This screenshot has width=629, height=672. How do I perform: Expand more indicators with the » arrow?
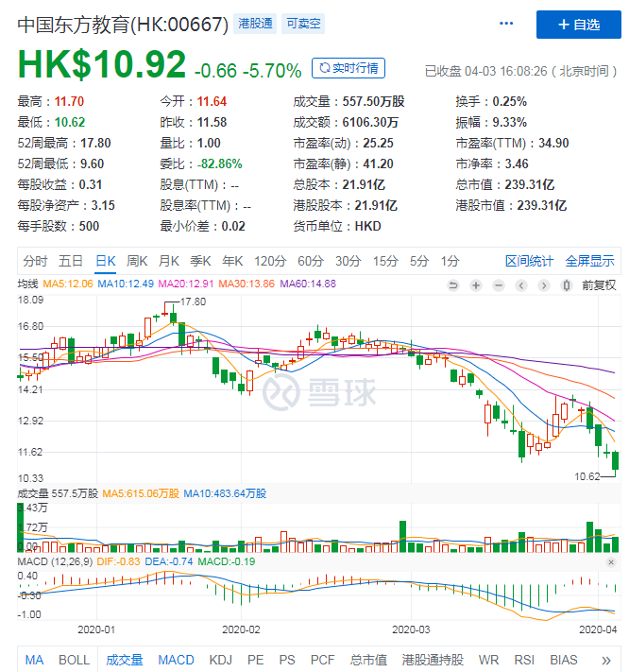point(605,660)
